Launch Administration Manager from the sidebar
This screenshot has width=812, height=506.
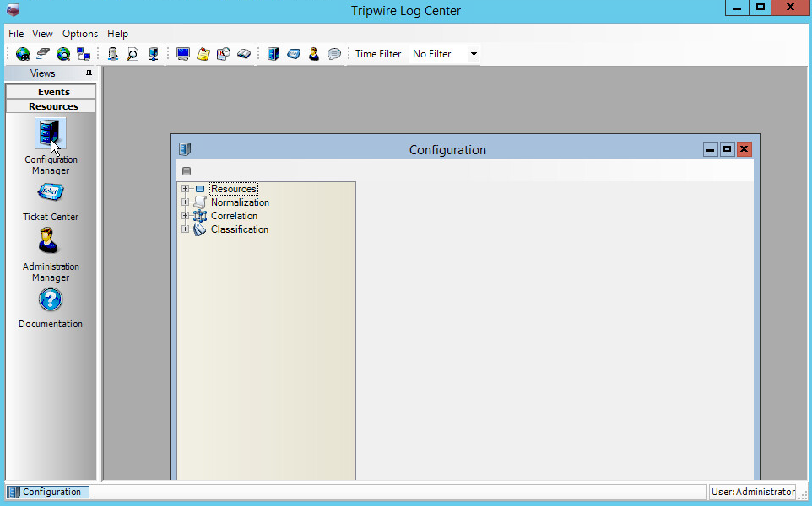click(50, 242)
